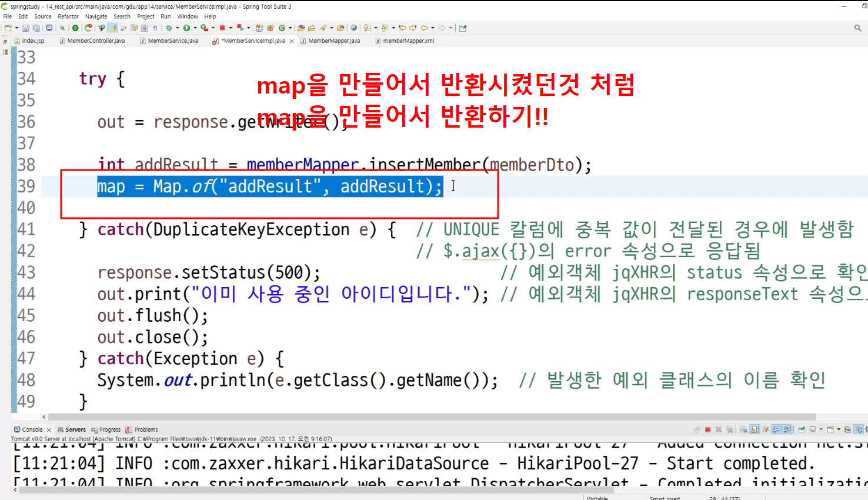
Task: Click the Search magnifier icon at top right
Action: 857,28
